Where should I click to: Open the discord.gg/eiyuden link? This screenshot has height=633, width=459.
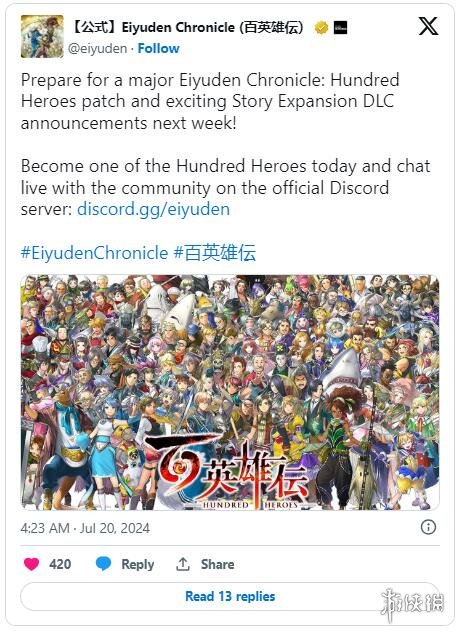[x=153, y=209]
